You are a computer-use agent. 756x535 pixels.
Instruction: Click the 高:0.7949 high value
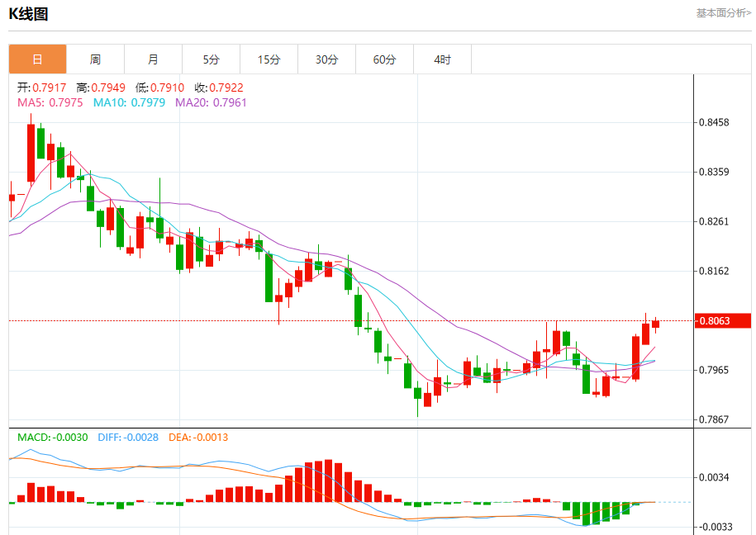[101, 88]
